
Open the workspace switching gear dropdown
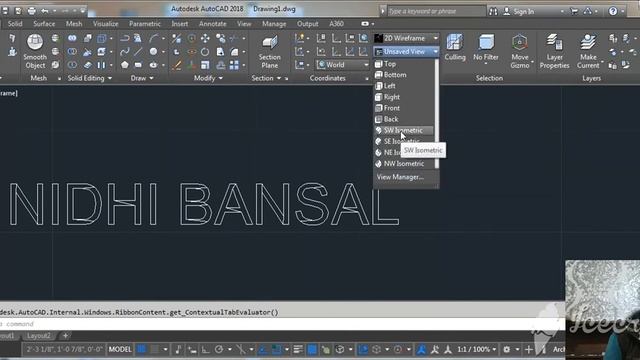[x=510, y=349]
